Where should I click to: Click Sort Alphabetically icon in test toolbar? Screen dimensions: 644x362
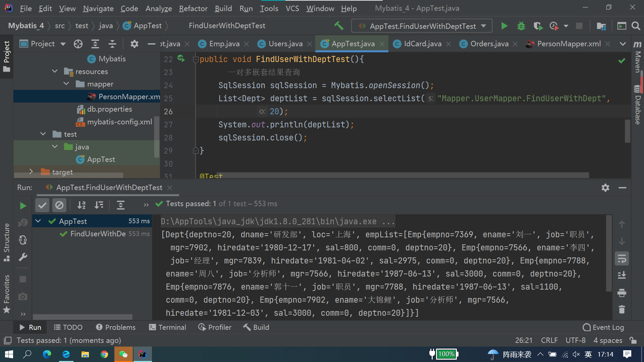tap(82, 205)
